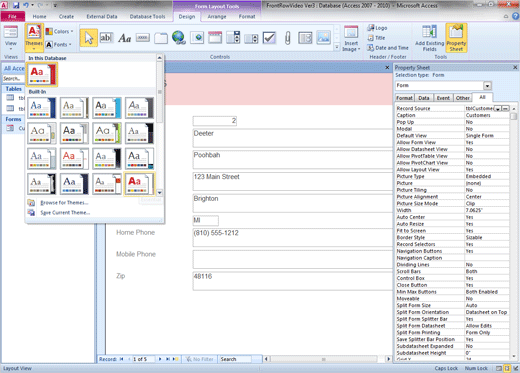Open Property Sheet Event tab
Screen dimensions: 520x373
point(443,98)
